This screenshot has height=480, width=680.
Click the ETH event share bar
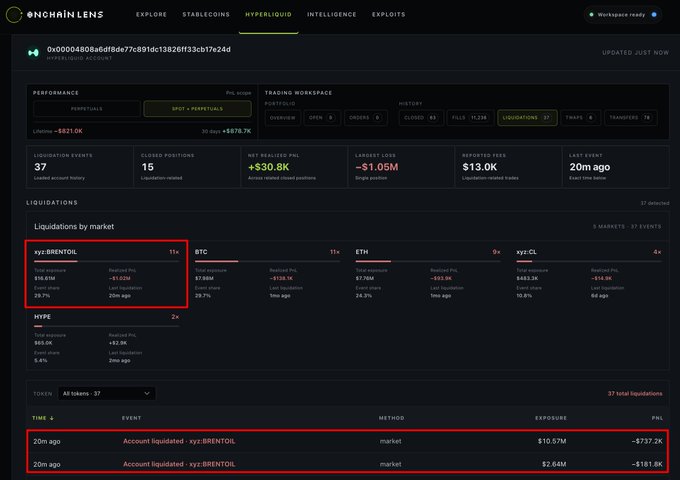(x=428, y=261)
